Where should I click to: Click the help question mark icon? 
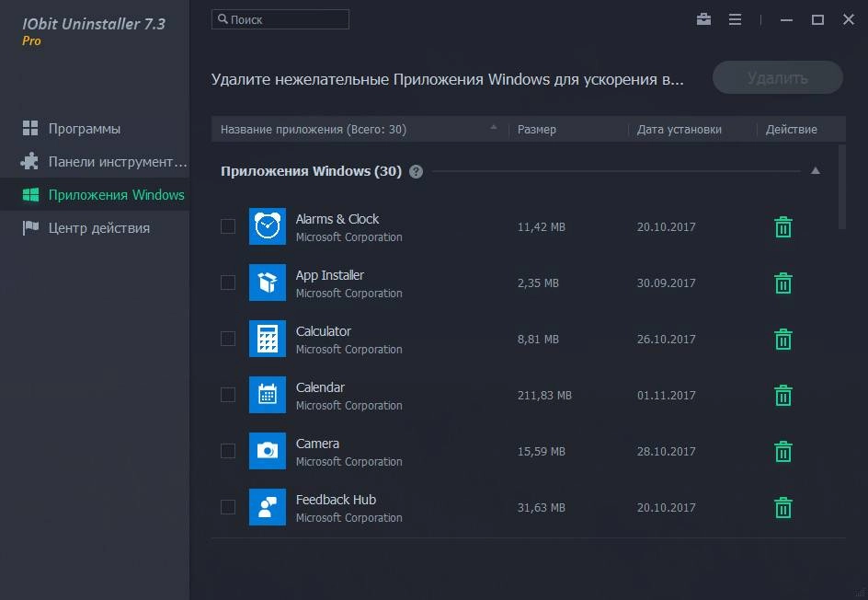(x=416, y=172)
